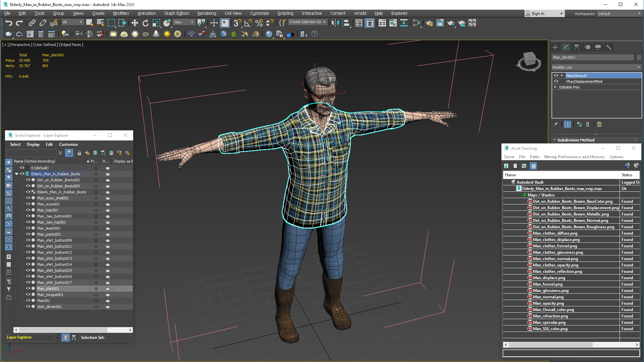Select Man_clothes_diffuse.png in Asset Tracking
The width and height of the screenshot is (644, 362).
pyautogui.click(x=555, y=233)
